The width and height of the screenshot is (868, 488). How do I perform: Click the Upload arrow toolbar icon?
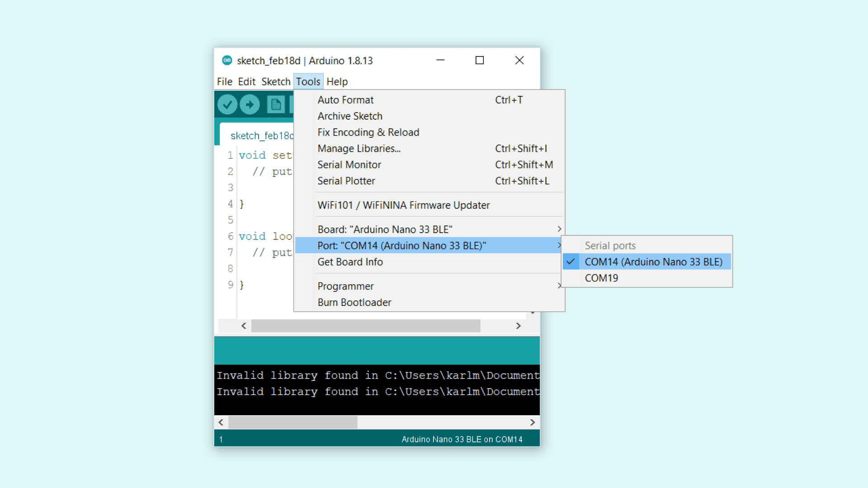250,105
